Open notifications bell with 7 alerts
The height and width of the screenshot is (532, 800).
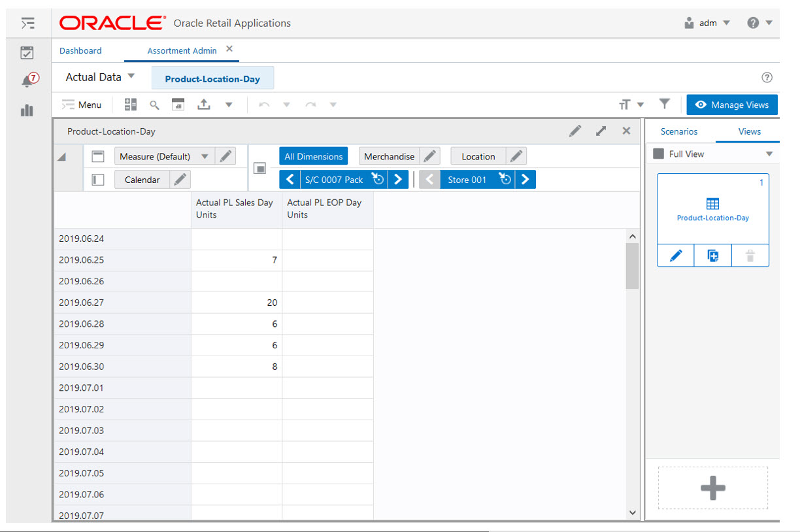29,80
